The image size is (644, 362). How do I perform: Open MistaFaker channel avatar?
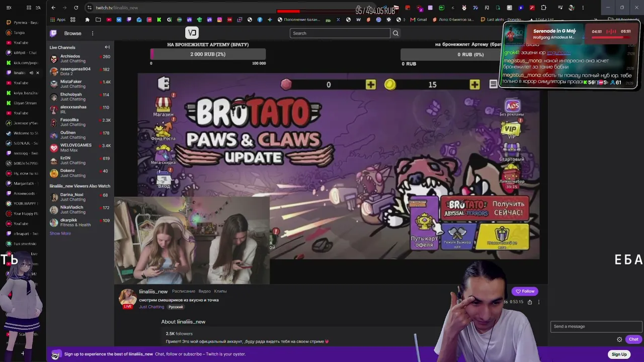pyautogui.click(x=54, y=84)
